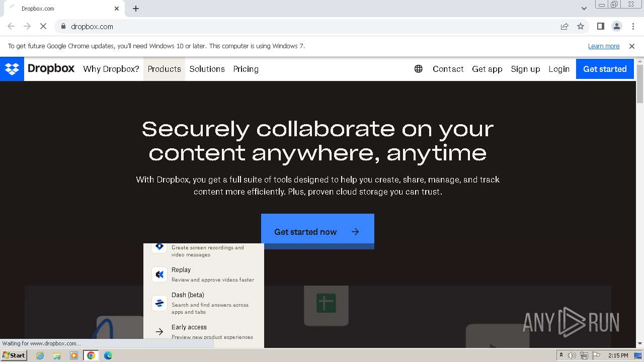This screenshot has height=362, width=644.
Task: Click the Windows Start button
Action: 14,355
